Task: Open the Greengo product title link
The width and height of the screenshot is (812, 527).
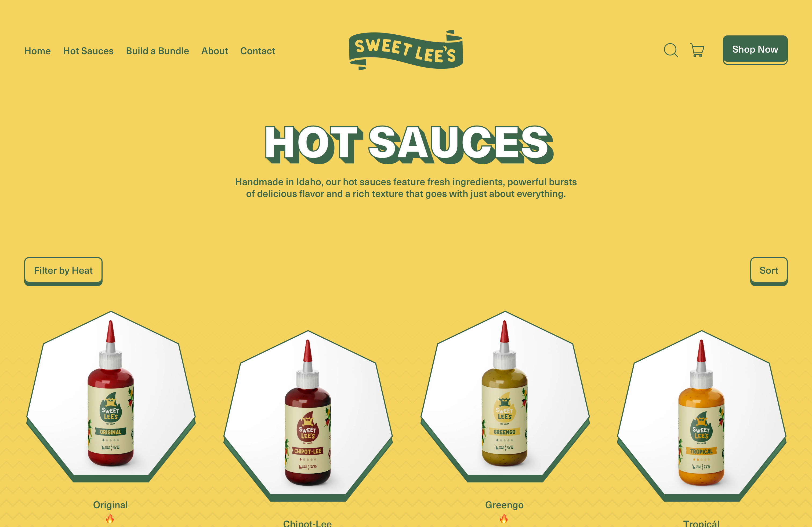Action: 504,505
